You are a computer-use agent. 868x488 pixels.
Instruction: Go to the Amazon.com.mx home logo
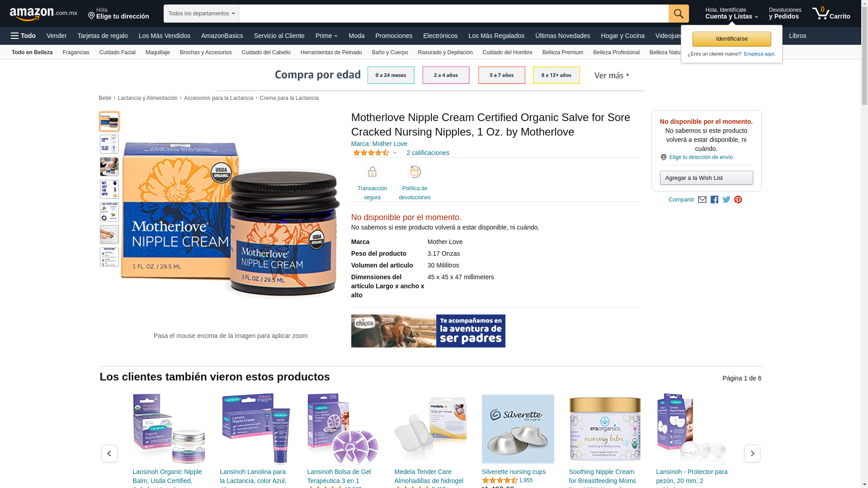[x=43, y=14]
